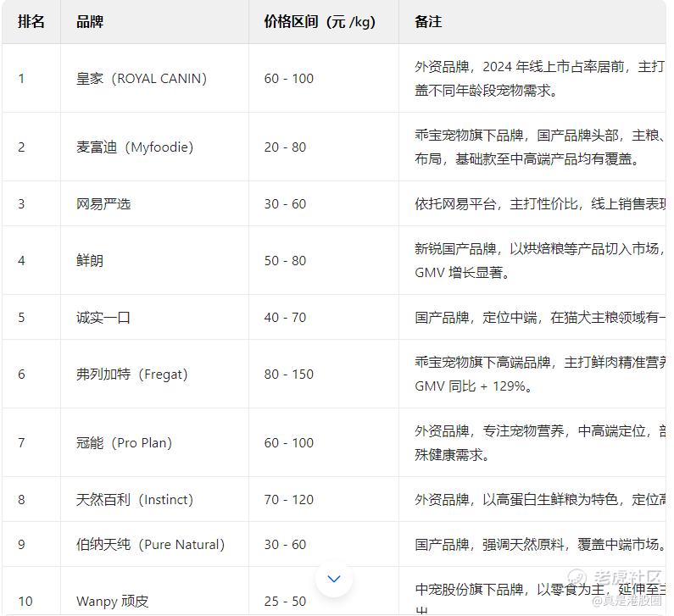Click the remark starting 中宠股份旗下品牌

(x=540, y=598)
